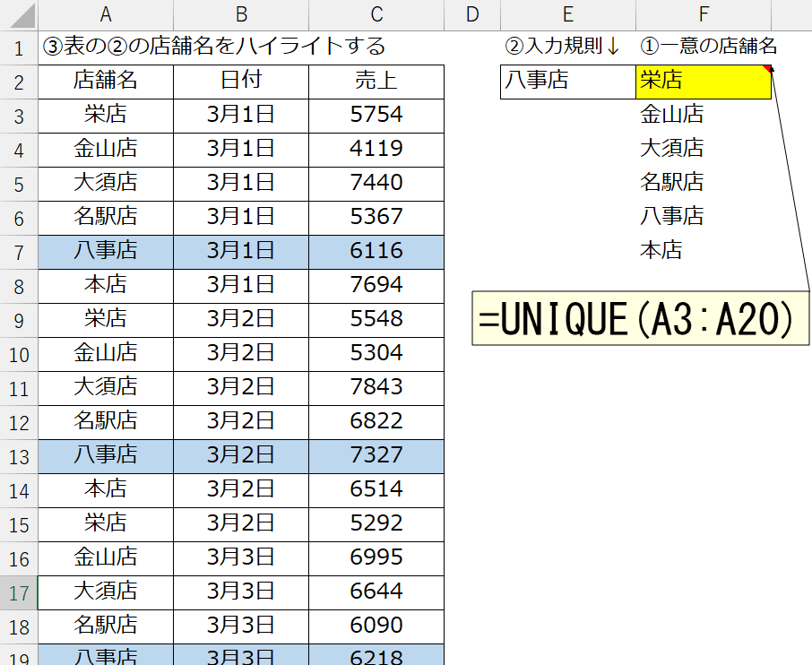The image size is (812, 665).
Task: Select column A header
Action: (x=106, y=14)
